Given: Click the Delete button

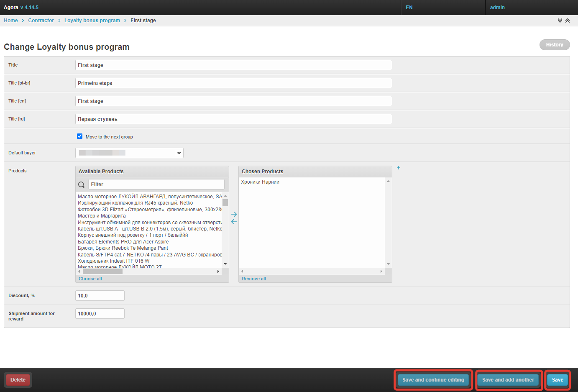Looking at the screenshot, I should pos(18,380).
